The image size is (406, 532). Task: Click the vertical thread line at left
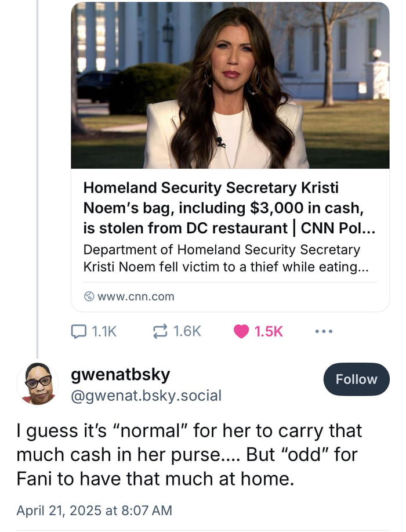pyautogui.click(x=37, y=174)
